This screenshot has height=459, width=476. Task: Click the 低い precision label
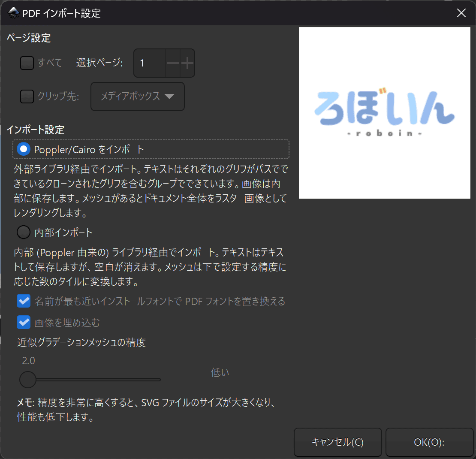point(220,372)
